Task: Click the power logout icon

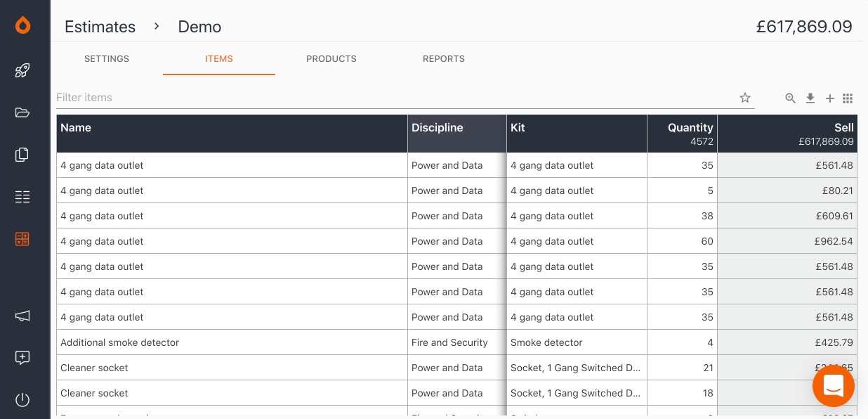Action: click(22, 400)
